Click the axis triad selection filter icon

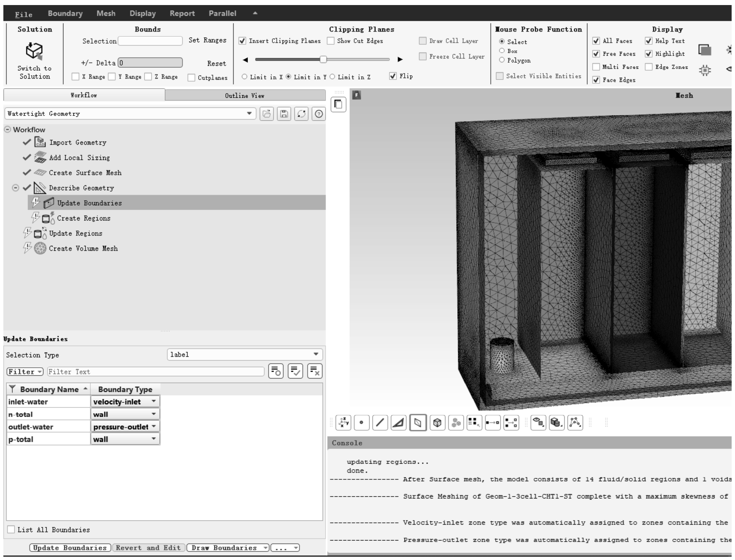(x=343, y=423)
